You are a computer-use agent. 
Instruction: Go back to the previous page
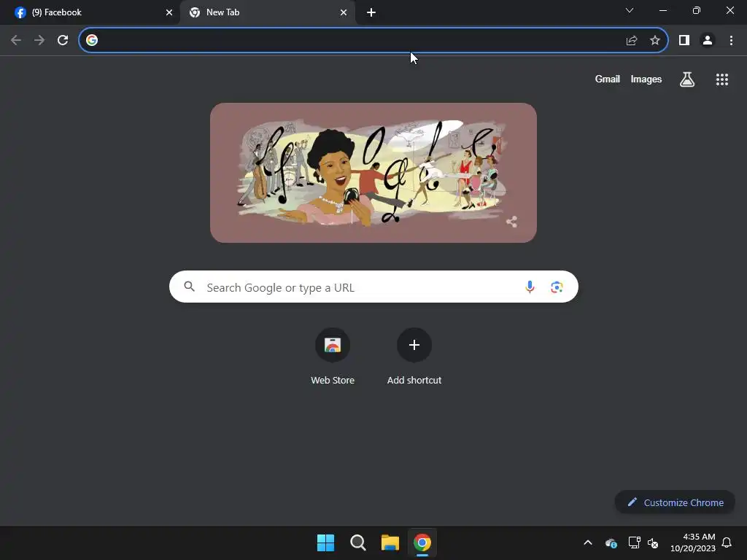(16, 40)
